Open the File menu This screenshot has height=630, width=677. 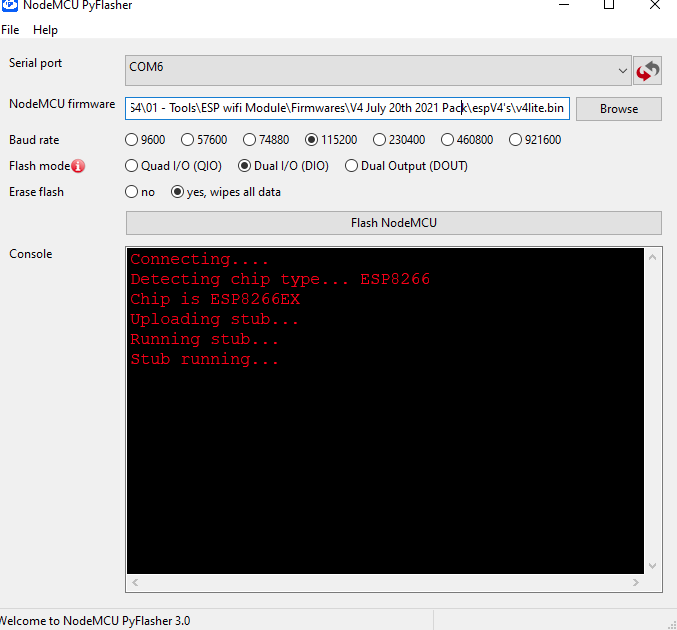(10, 30)
